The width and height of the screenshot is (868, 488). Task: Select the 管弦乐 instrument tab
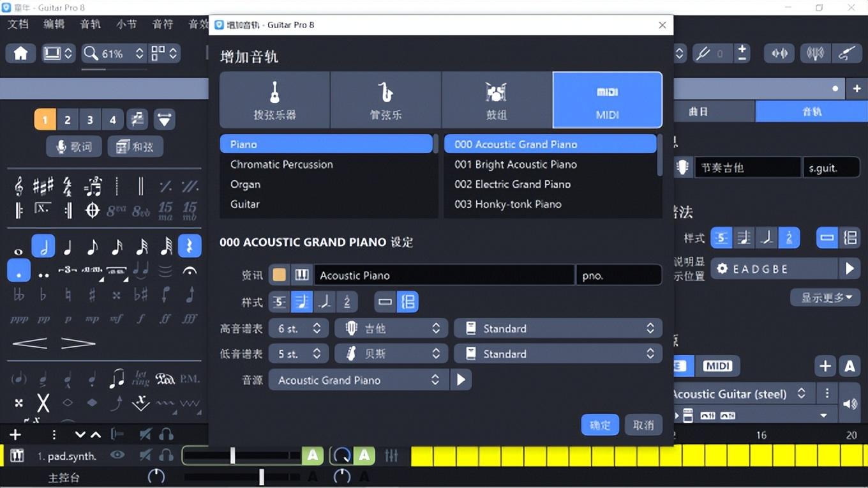click(x=385, y=100)
